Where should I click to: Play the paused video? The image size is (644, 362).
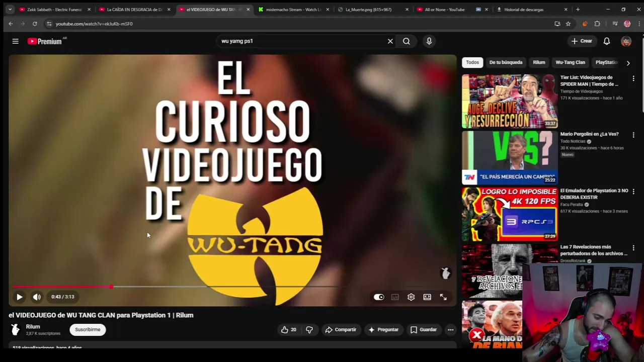pyautogui.click(x=19, y=297)
